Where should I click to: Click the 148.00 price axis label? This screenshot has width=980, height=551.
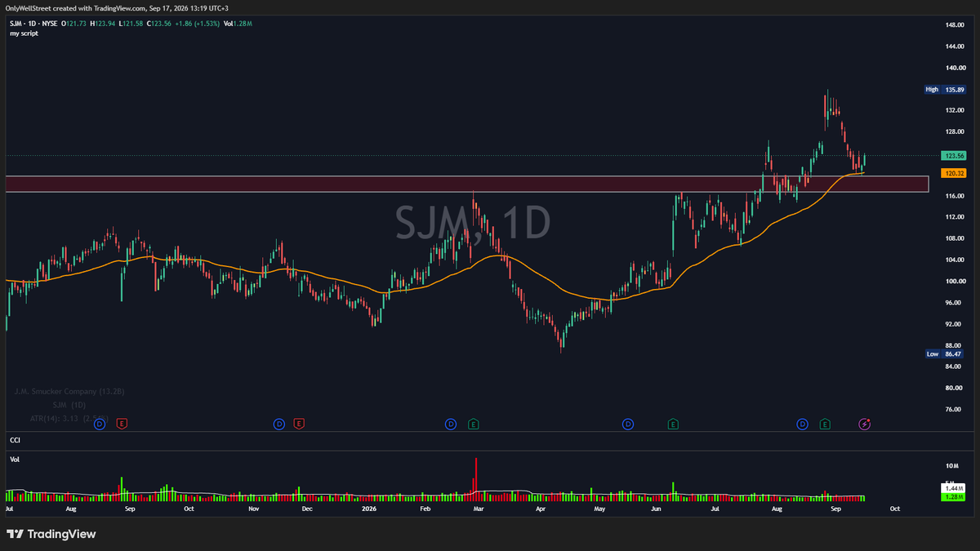click(x=955, y=25)
